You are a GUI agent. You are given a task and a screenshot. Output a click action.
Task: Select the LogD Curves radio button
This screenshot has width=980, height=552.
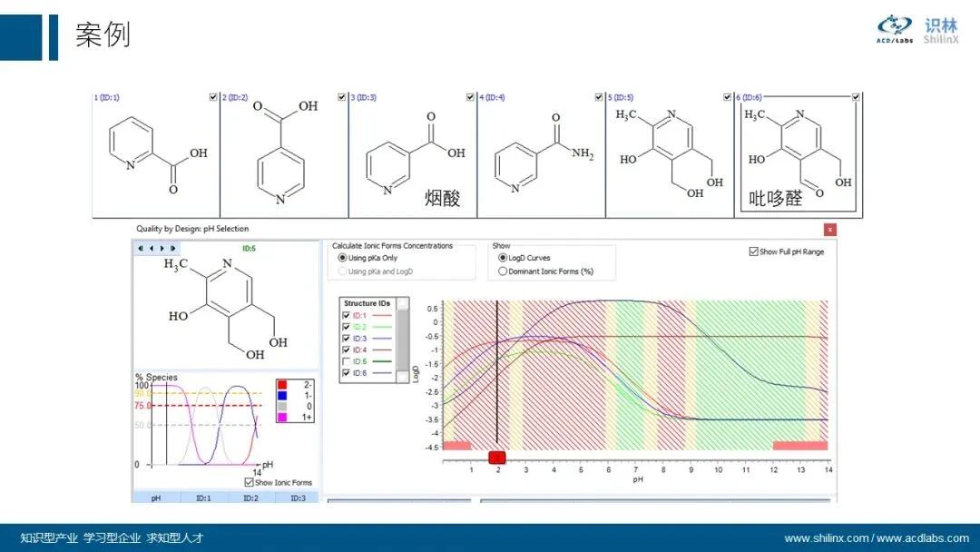tap(502, 258)
